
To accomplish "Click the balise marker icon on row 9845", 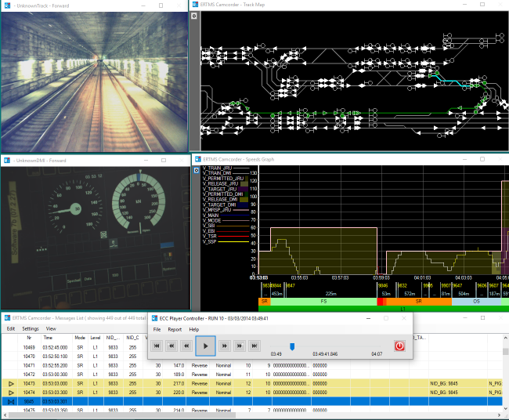I will click(x=11, y=401).
